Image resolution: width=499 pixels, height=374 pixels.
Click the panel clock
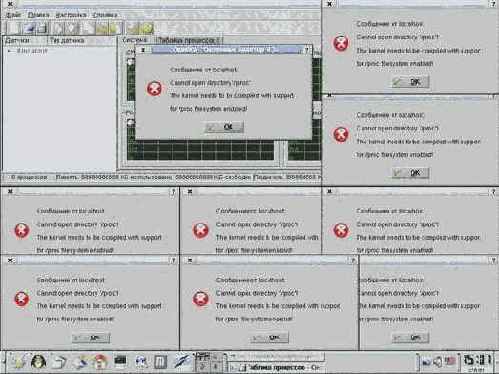tap(478, 363)
